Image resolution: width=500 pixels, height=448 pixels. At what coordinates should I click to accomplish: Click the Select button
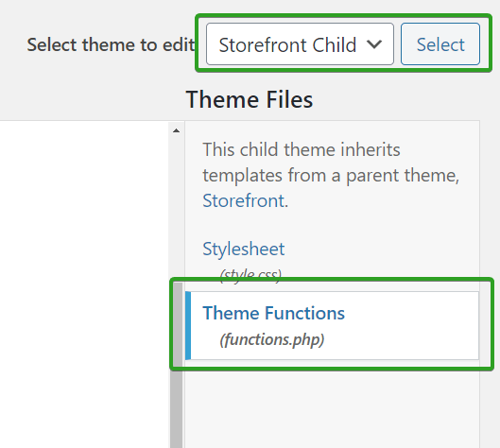coord(440,44)
